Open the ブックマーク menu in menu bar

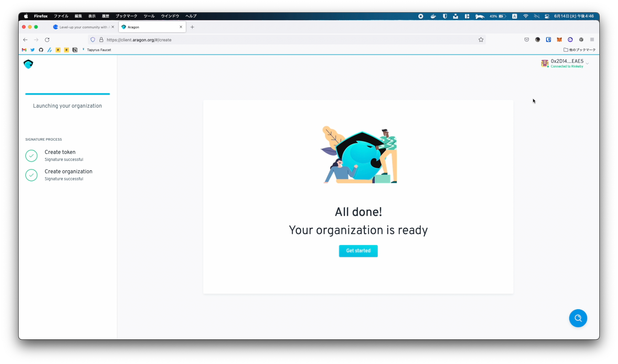click(126, 16)
